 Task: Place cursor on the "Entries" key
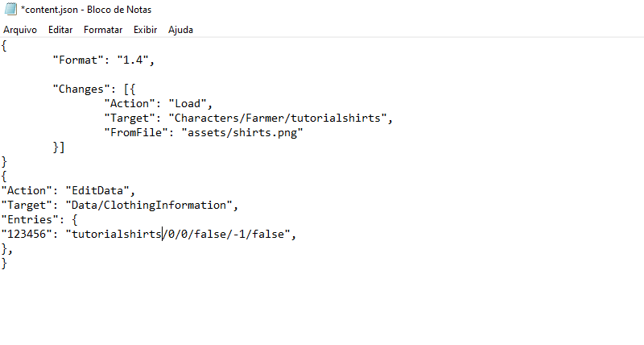tap(30, 220)
